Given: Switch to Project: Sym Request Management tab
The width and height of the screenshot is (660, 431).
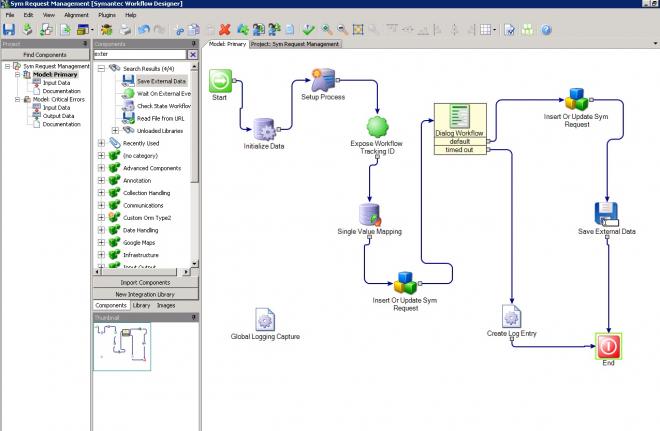Looking at the screenshot, I should [295, 44].
